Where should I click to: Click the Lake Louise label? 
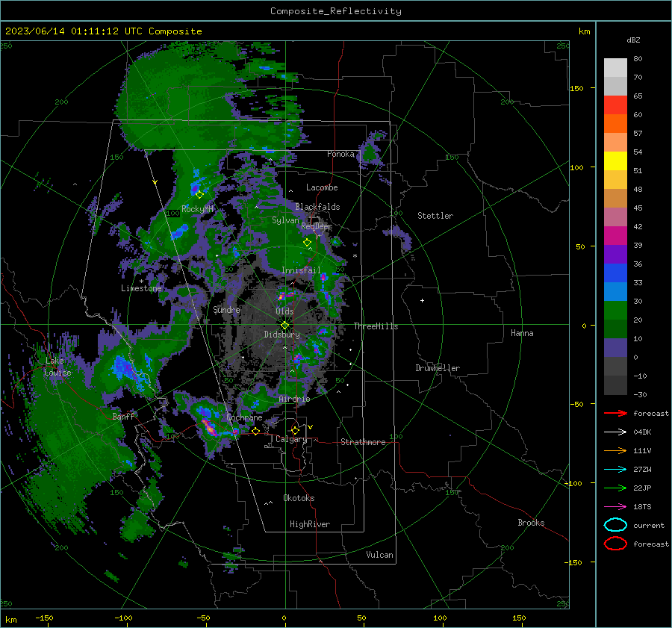(x=57, y=367)
